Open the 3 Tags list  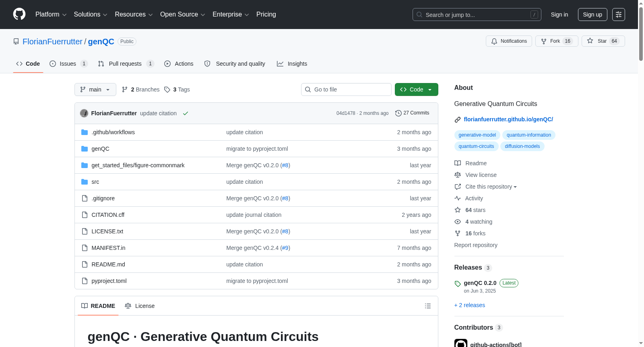177,89
